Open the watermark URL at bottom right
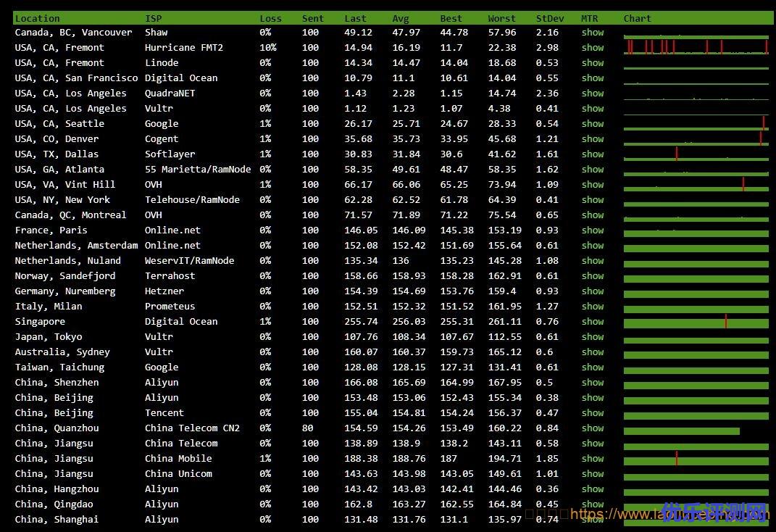The height and width of the screenshot is (532, 776). (x=667, y=515)
